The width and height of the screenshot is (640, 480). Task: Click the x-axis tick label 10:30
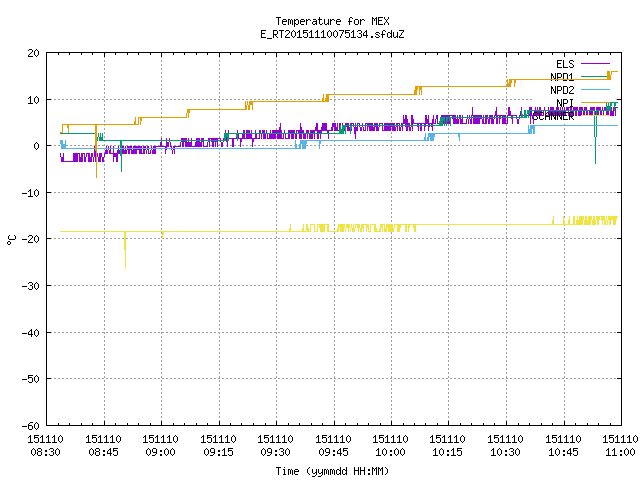point(506,452)
